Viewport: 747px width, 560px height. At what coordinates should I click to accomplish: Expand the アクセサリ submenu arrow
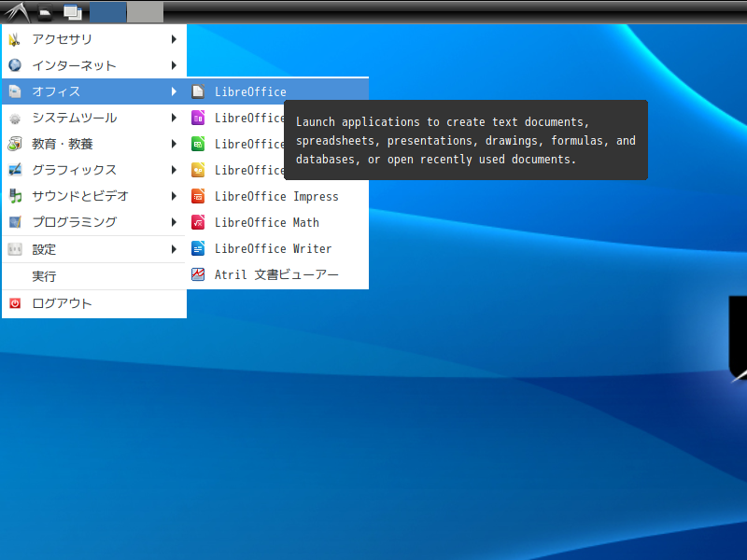point(174,39)
